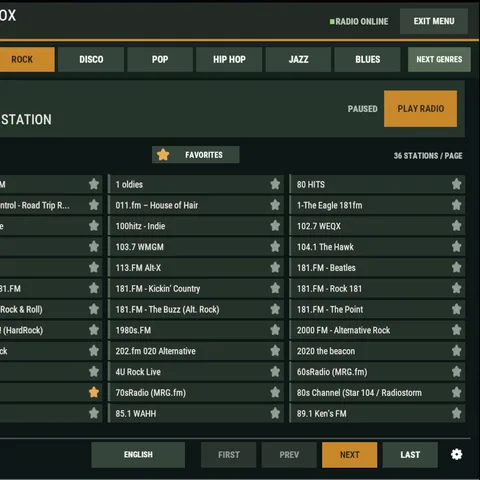
Task: Star the 2020 the beacon station
Action: pyautogui.click(x=456, y=351)
